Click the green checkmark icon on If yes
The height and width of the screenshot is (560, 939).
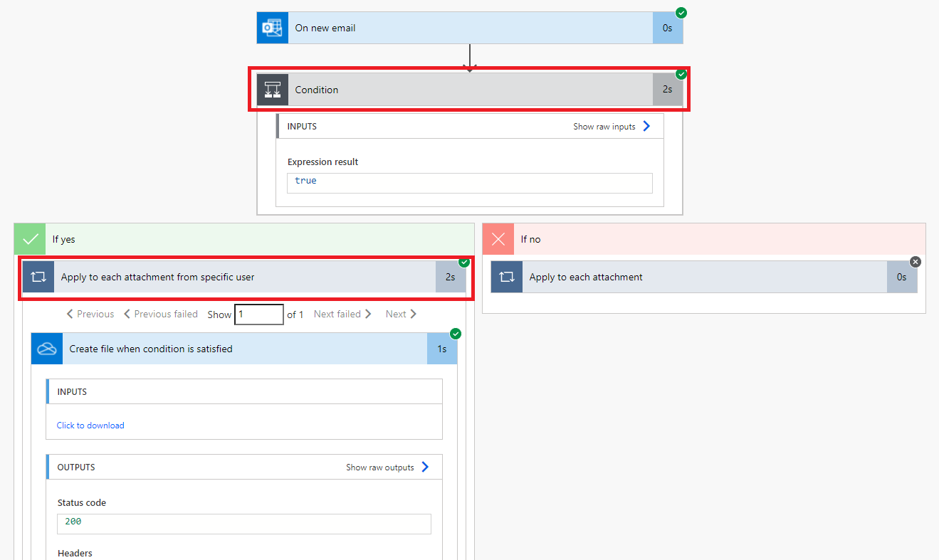tap(30, 239)
